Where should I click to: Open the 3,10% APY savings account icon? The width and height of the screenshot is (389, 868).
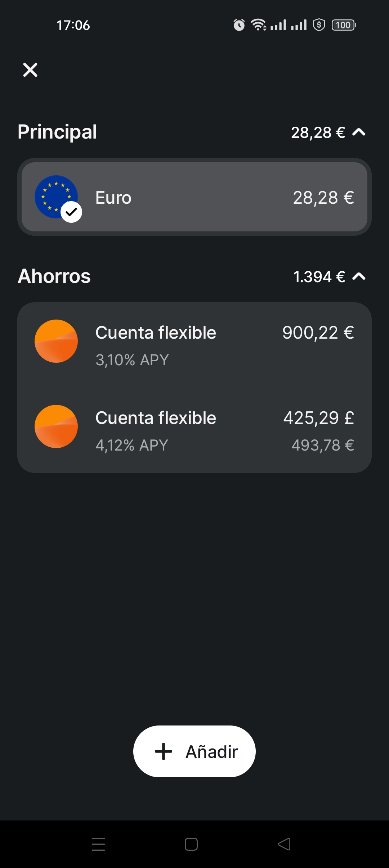click(x=56, y=341)
